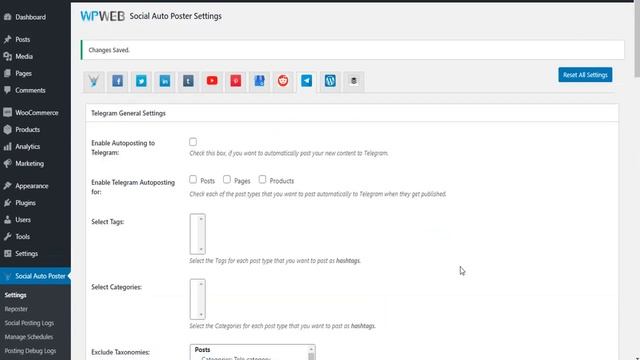This screenshot has height=360, width=640.
Task: Click the Appearance brush icon
Action: [x=7, y=186]
